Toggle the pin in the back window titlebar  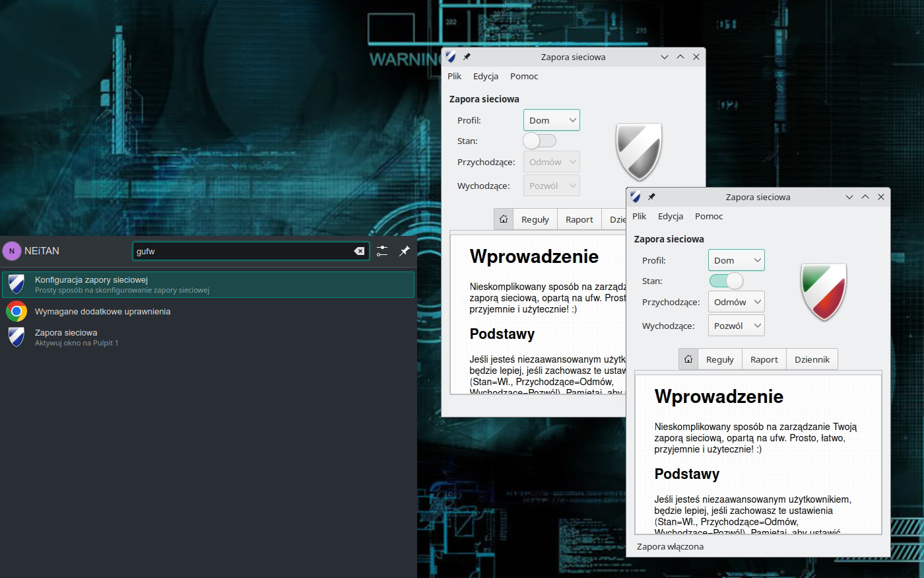click(467, 57)
